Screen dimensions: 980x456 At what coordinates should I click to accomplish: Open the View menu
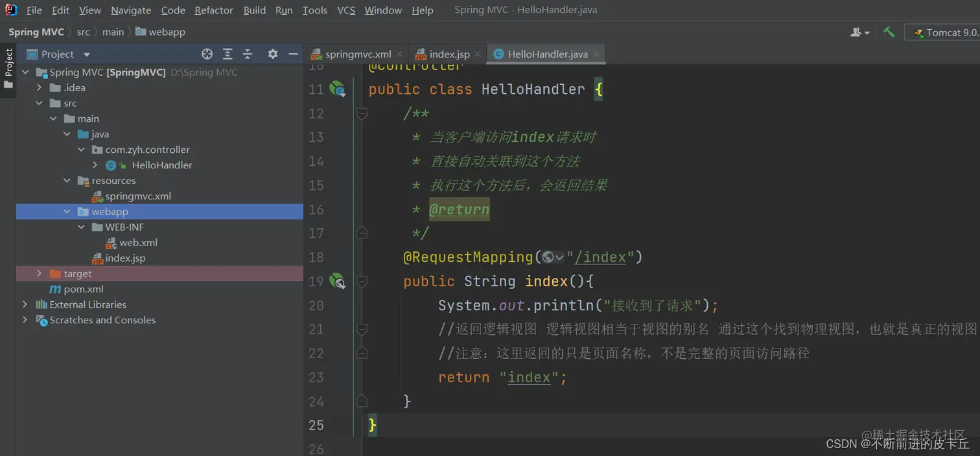click(90, 10)
